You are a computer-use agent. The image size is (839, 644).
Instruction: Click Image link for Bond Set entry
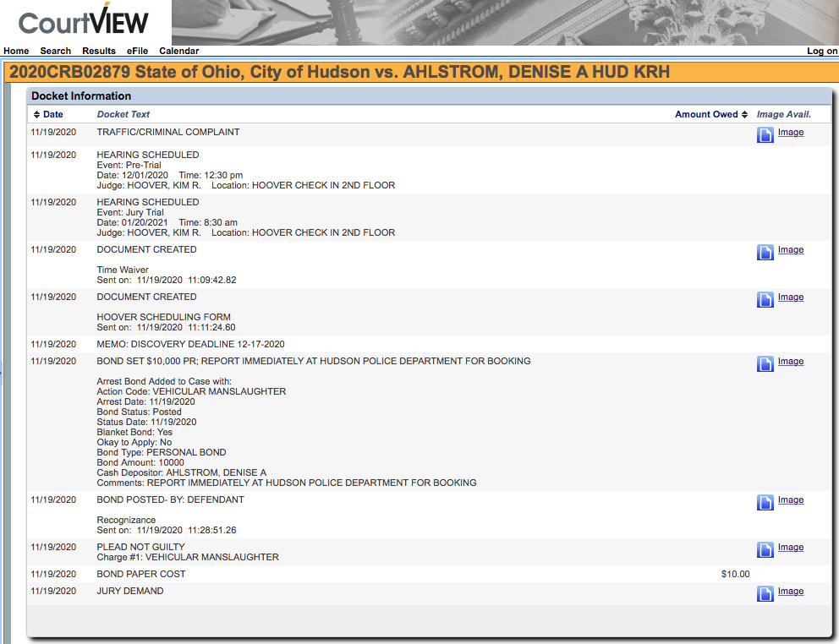(x=791, y=361)
